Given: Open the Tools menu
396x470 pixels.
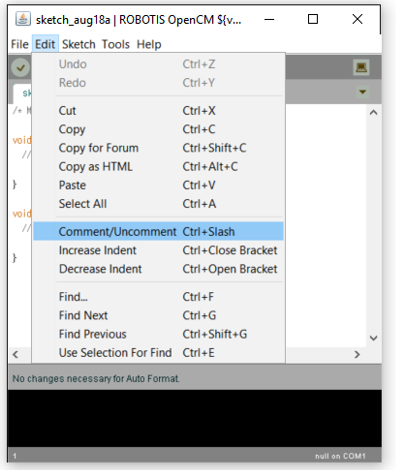Looking at the screenshot, I should pos(115,44).
